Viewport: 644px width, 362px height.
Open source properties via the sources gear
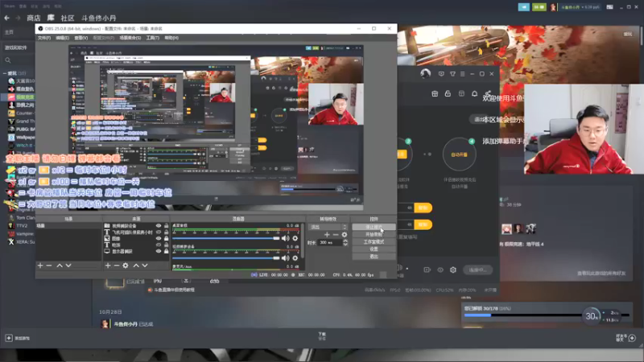126,265
